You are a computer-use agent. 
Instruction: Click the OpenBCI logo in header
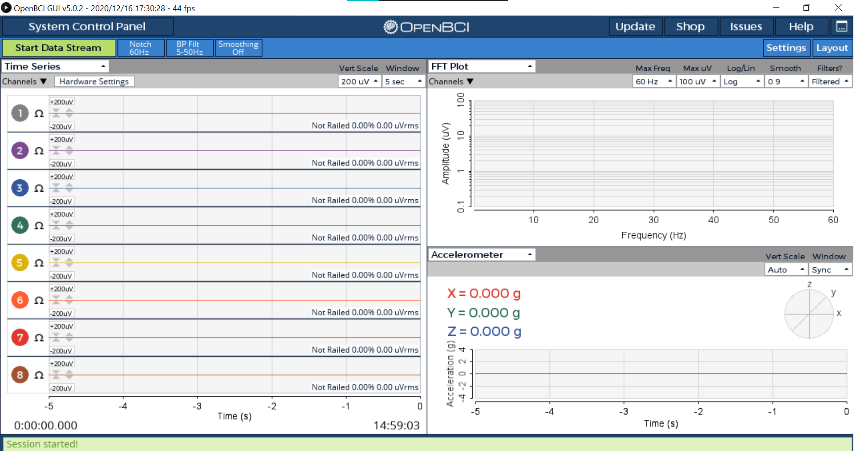pos(426,27)
